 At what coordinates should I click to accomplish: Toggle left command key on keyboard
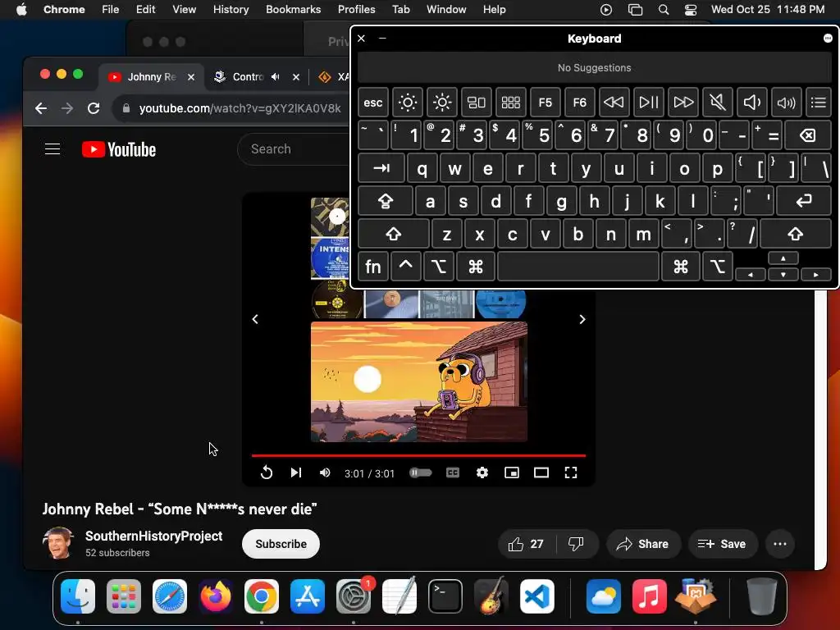tap(476, 267)
